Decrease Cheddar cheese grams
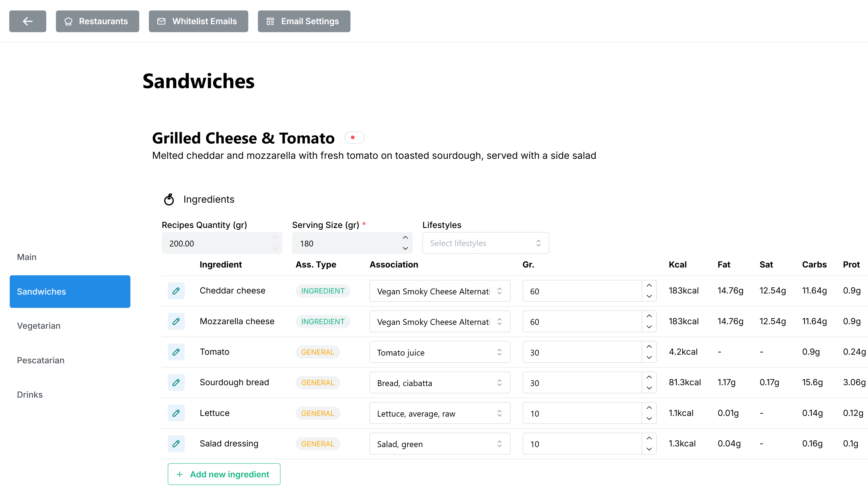 (649, 296)
